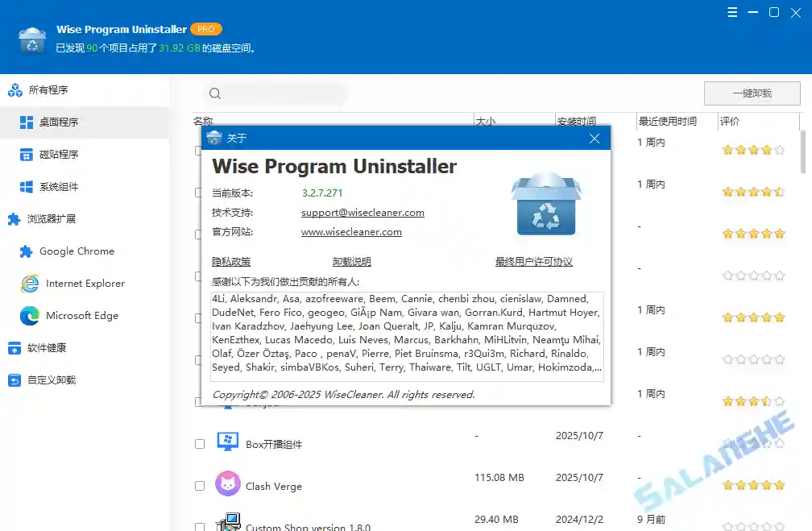
Task: Click the Wise recycle-box logo in About dialog
Action: point(546,209)
